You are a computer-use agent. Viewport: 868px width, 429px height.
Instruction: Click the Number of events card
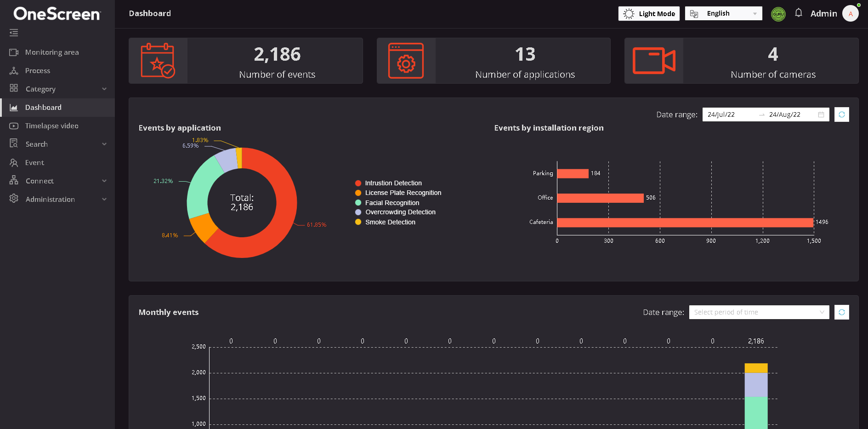click(x=246, y=61)
